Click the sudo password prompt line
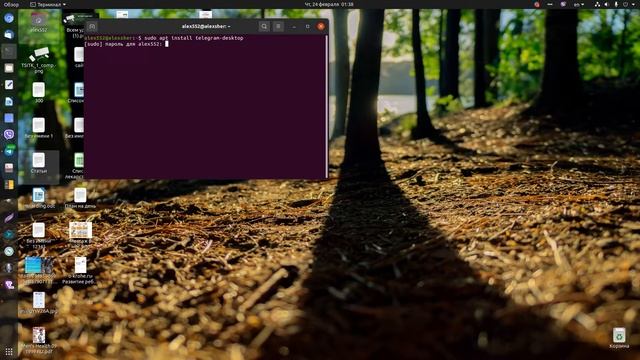The image size is (640, 360). (126, 44)
